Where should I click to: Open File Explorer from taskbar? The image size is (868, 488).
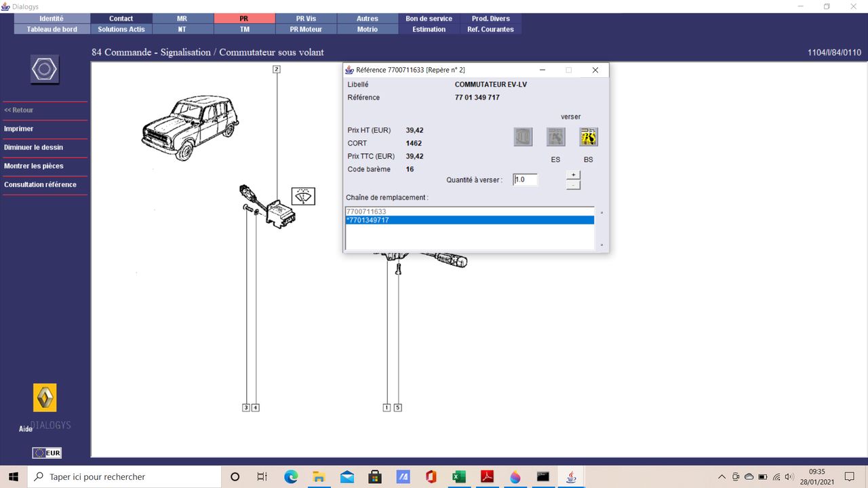tap(319, 476)
